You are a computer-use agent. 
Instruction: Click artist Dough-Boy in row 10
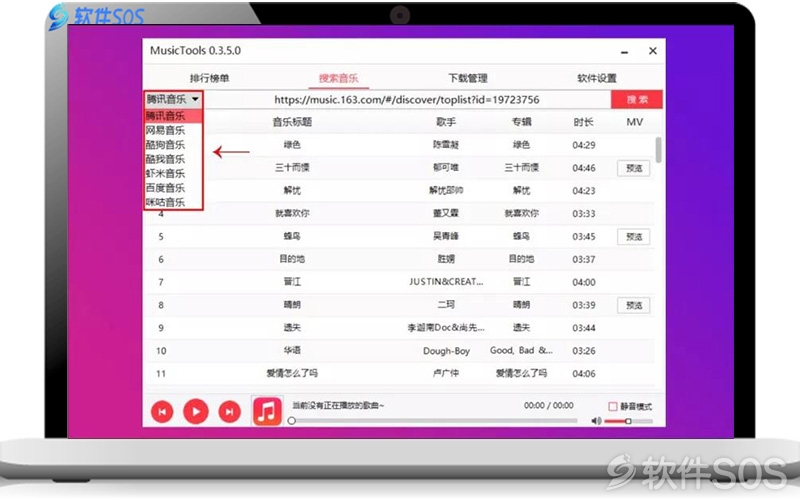point(446,351)
